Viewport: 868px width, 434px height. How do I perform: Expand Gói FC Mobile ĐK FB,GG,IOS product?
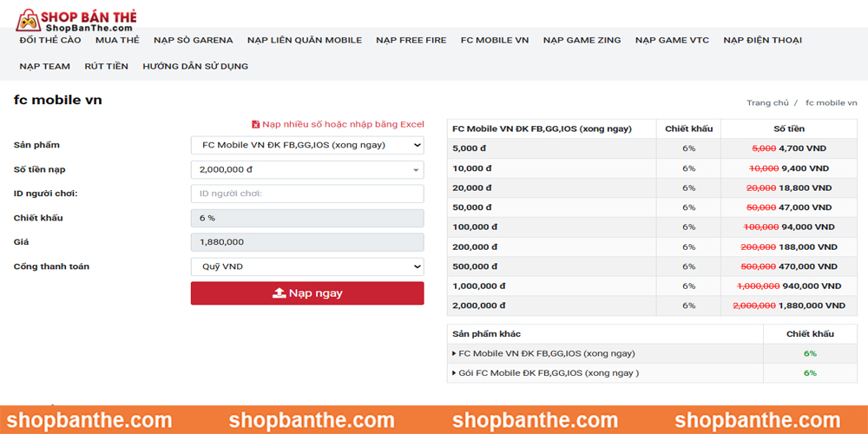545,373
